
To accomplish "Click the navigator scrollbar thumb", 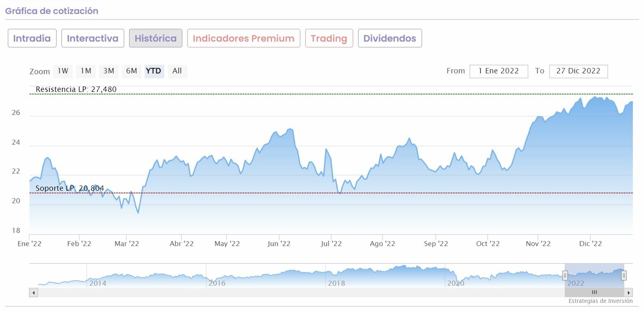I will [594, 293].
